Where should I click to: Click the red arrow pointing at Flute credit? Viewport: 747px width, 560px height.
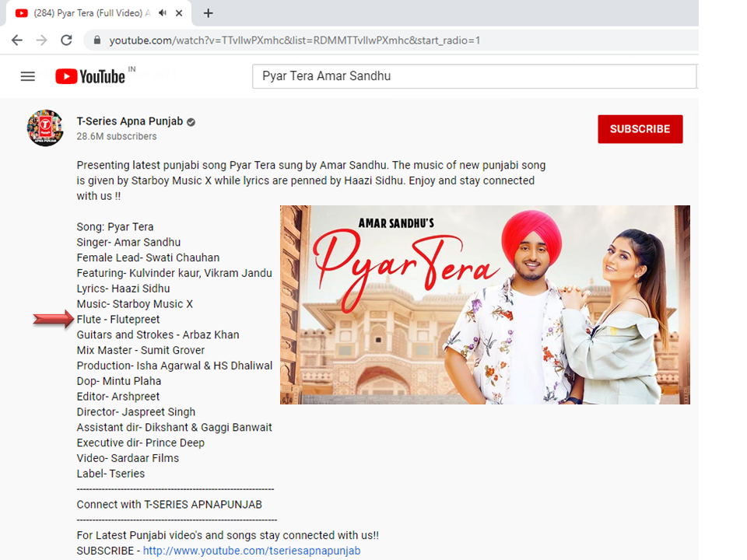pyautogui.click(x=52, y=320)
